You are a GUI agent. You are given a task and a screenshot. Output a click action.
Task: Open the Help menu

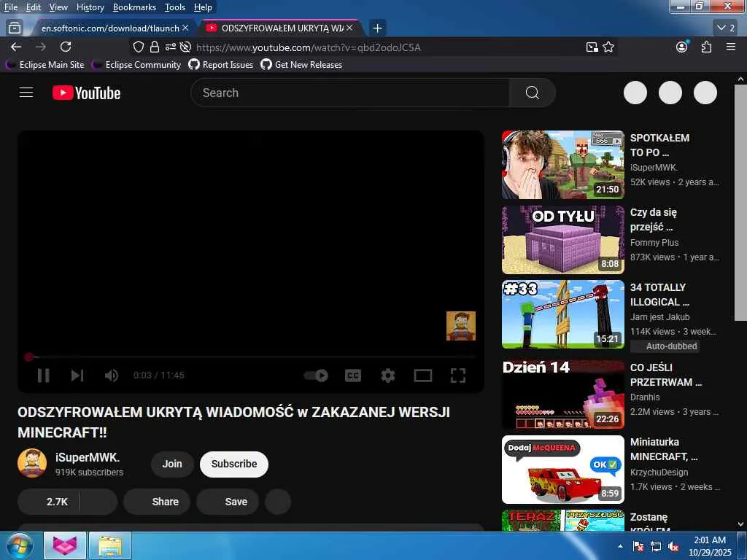tap(203, 7)
